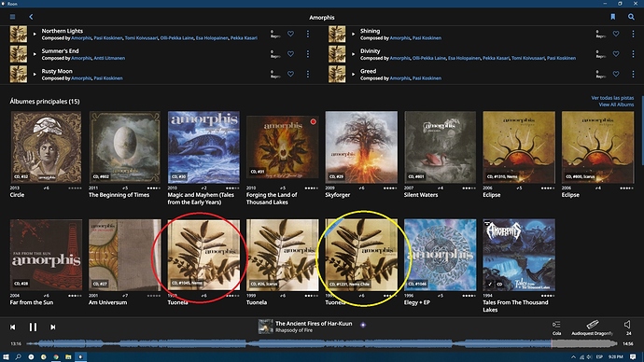Favorite the Summer's End track heart
The height and width of the screenshot is (362, 644).
click(290, 54)
